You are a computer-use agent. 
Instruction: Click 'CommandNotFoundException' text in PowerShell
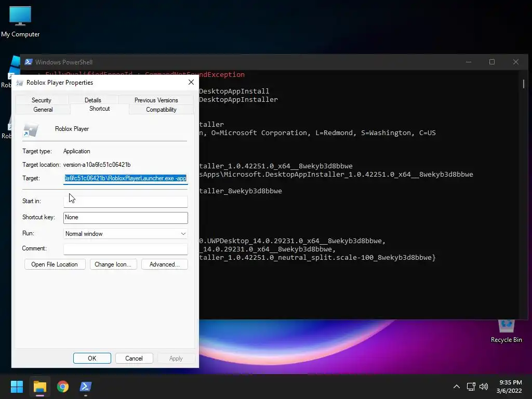coord(195,75)
